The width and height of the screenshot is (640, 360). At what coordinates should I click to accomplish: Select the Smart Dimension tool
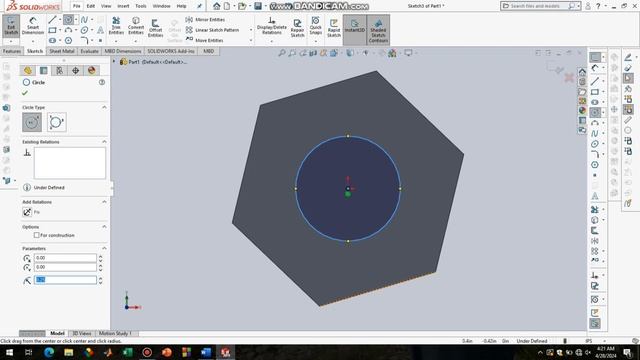(x=33, y=26)
